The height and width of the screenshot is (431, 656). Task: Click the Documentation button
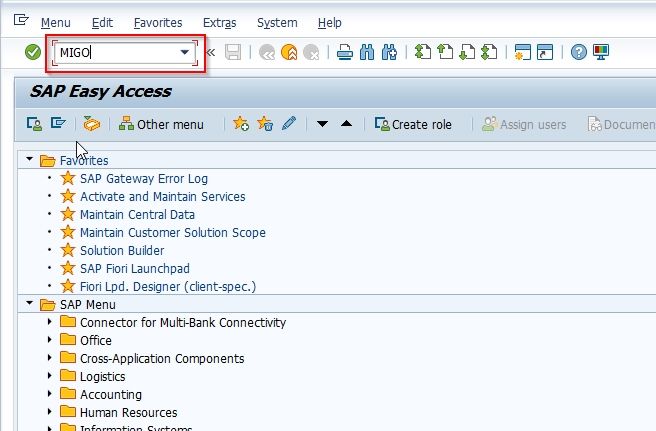pos(621,124)
